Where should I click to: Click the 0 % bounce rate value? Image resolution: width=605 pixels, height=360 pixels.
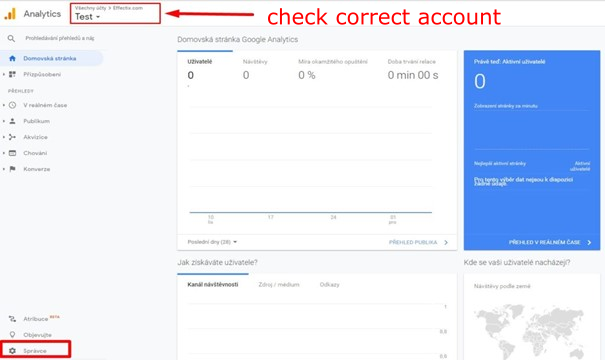click(x=307, y=75)
